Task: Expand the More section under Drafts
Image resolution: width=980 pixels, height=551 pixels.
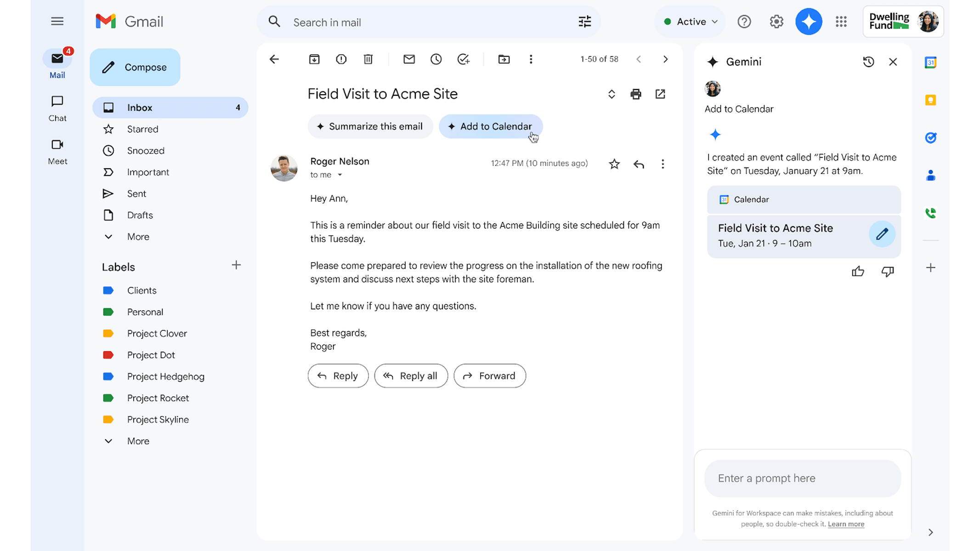Action: [x=138, y=236]
